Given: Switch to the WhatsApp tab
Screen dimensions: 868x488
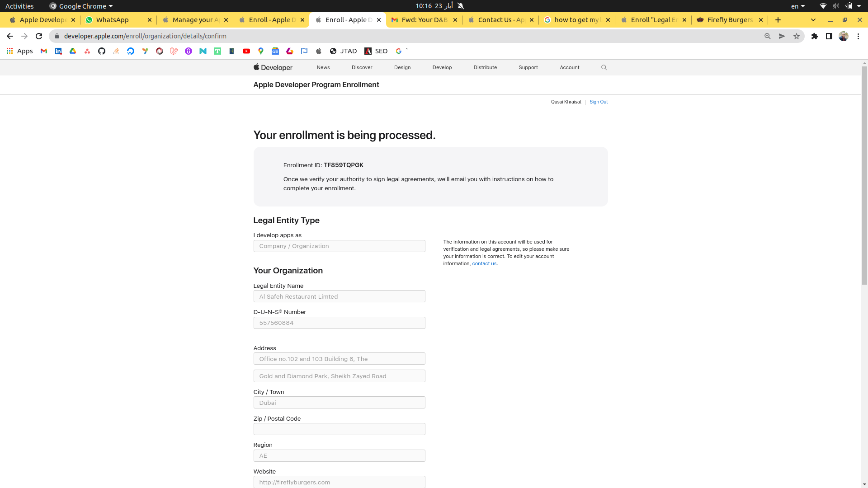Looking at the screenshot, I should pyautogui.click(x=118, y=20).
